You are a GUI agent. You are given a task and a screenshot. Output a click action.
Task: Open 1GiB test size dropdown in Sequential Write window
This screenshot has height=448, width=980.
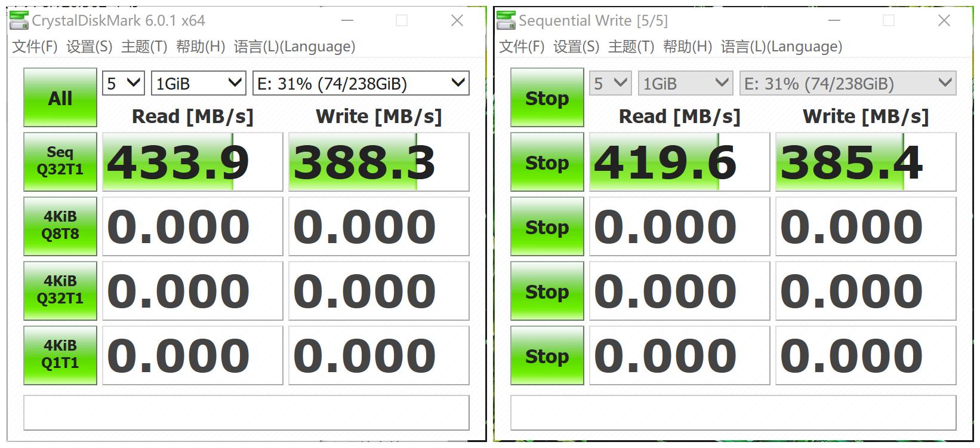pyautogui.click(x=686, y=83)
